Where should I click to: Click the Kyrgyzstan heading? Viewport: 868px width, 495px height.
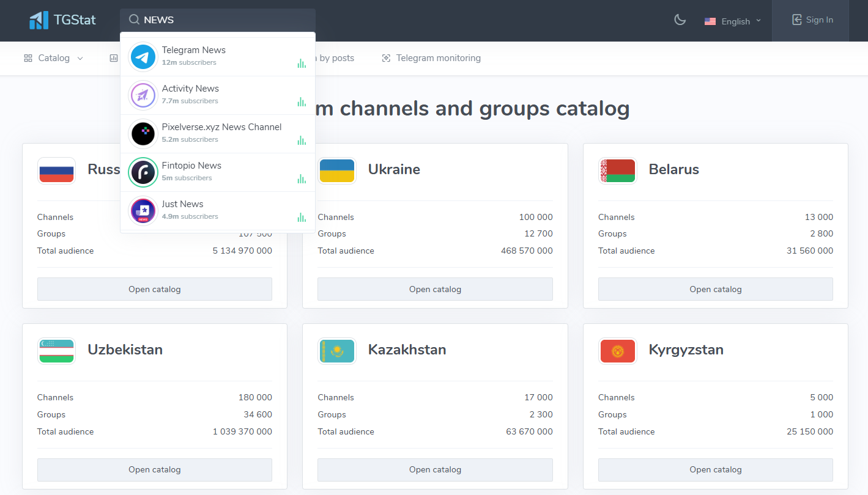tap(686, 350)
